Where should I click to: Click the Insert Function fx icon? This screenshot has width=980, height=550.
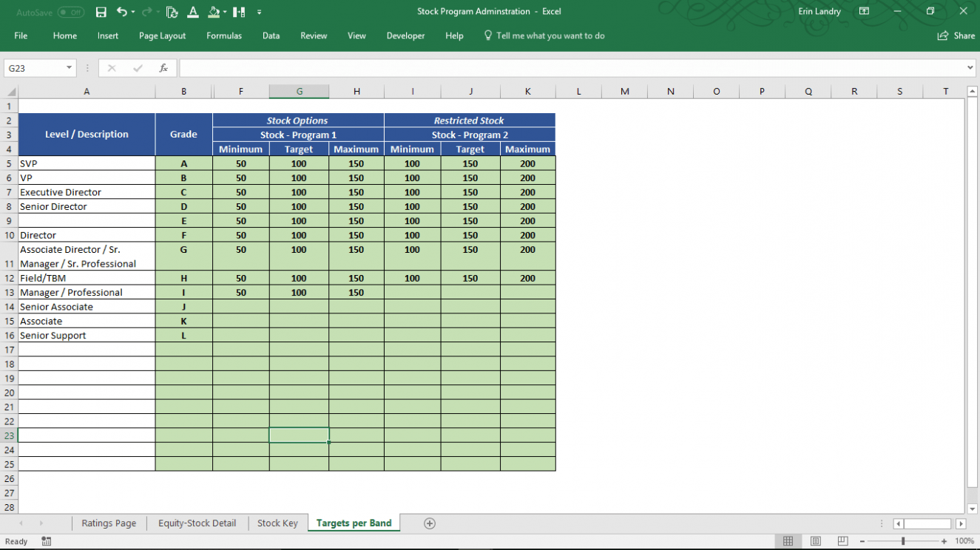(x=163, y=68)
